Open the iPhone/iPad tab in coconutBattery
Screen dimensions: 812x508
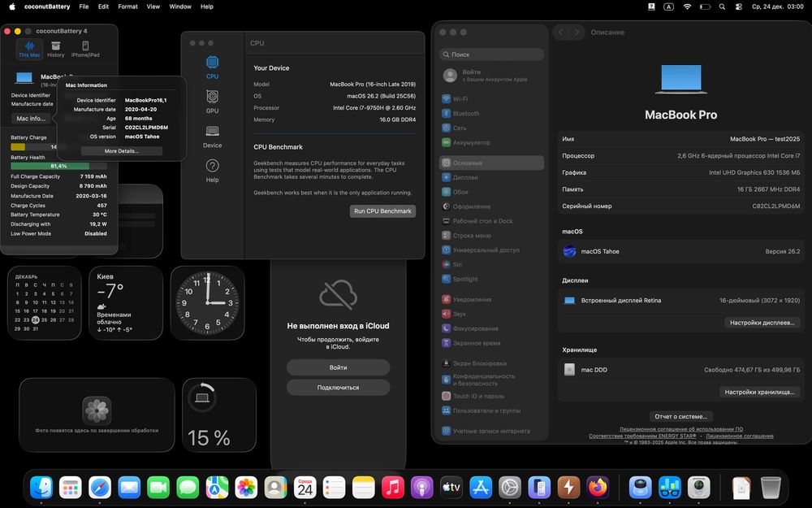85,50
